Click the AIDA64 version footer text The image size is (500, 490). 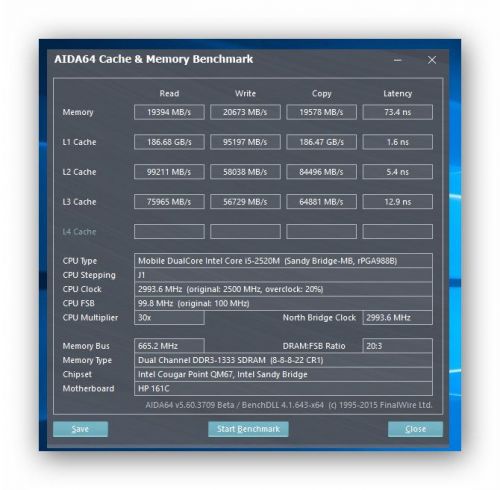289,405
